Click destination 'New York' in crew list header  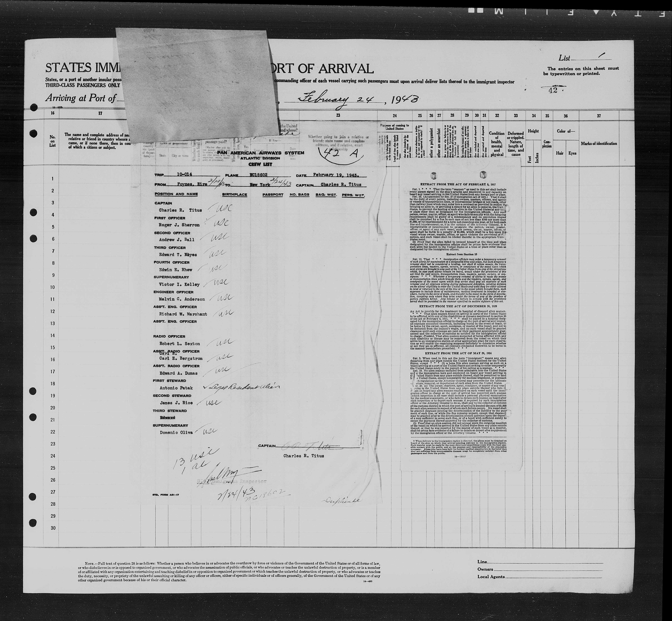pos(260,184)
